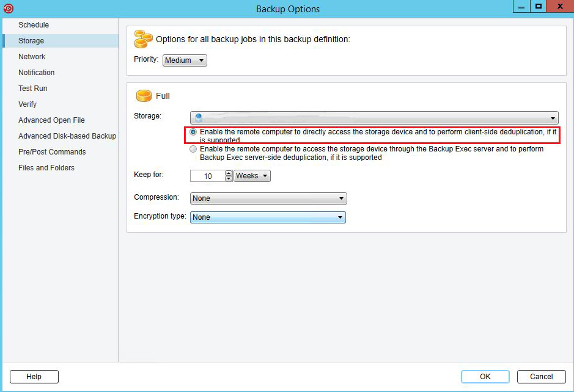Go to the Notification section

click(36, 73)
